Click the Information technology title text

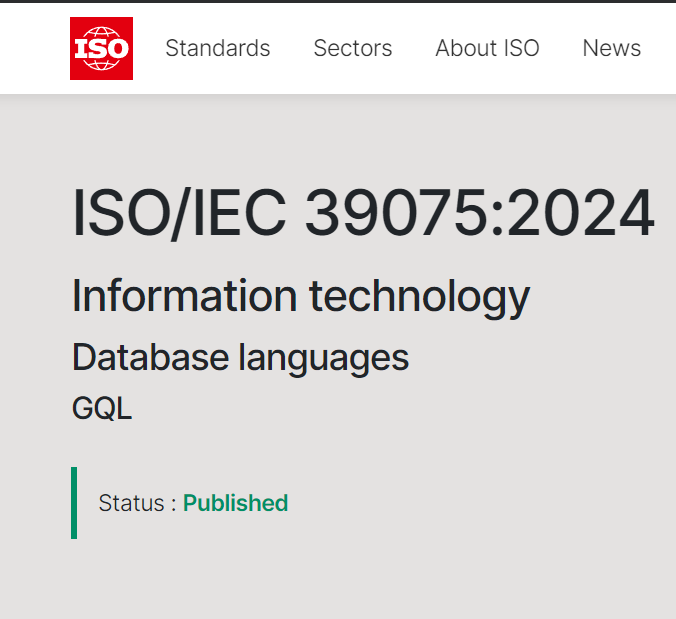pyautogui.click(x=301, y=297)
